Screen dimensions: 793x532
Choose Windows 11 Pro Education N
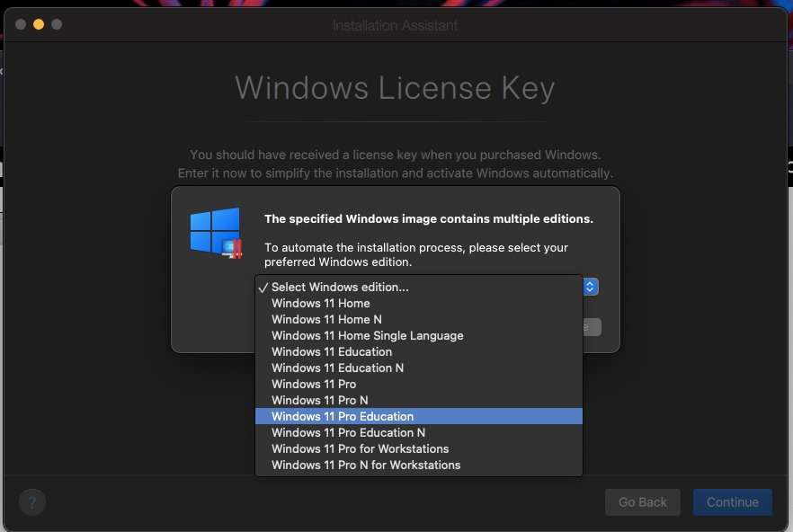point(419,433)
